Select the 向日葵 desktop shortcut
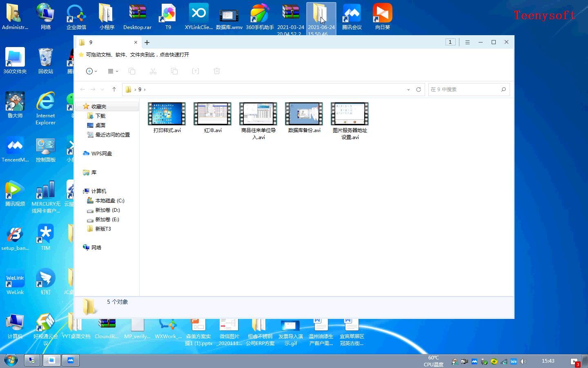The image size is (588, 368). 383,17
